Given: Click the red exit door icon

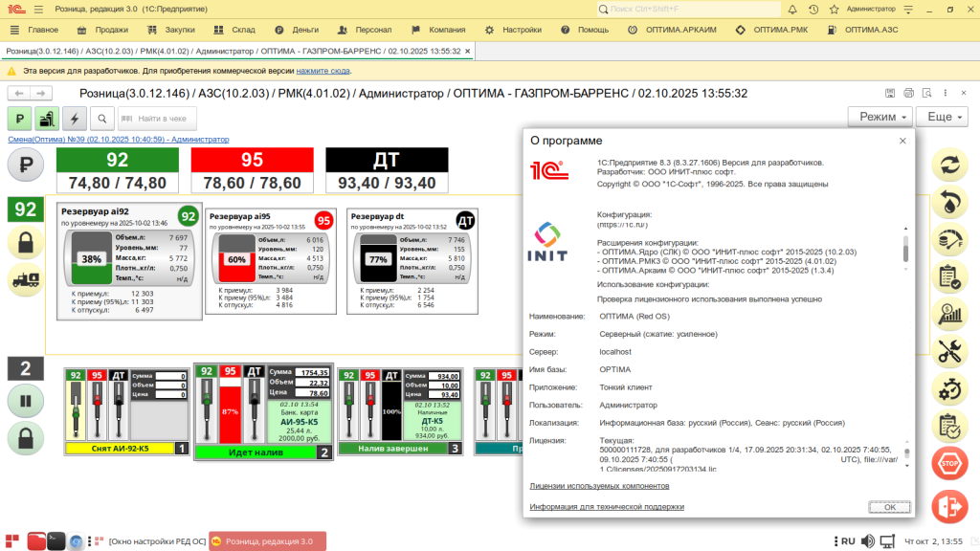Looking at the screenshot, I should tap(949, 506).
